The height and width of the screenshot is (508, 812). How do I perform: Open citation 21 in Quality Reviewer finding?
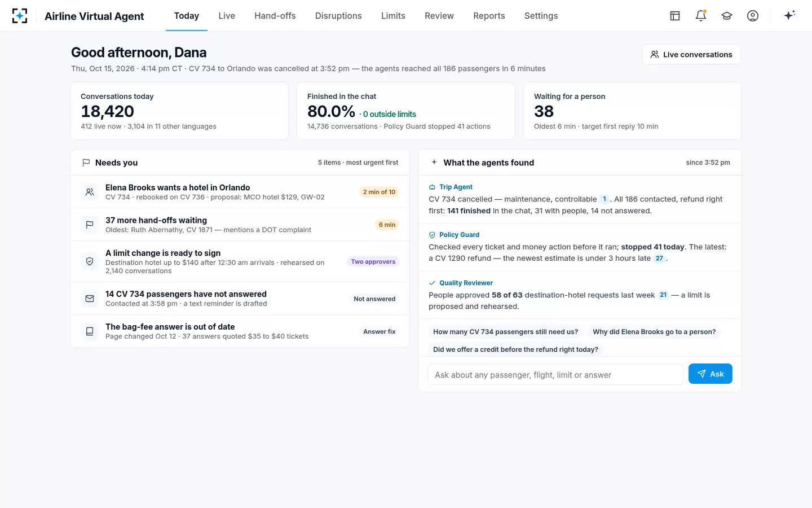(x=663, y=295)
